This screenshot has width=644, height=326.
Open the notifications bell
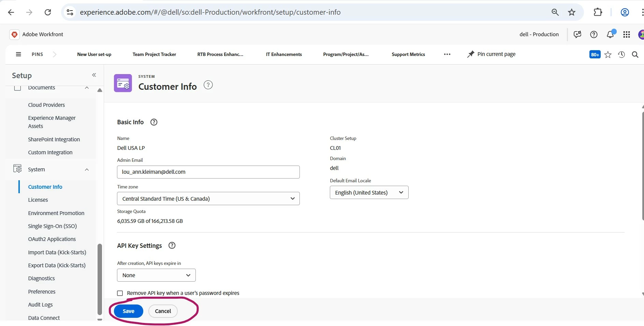tap(610, 34)
